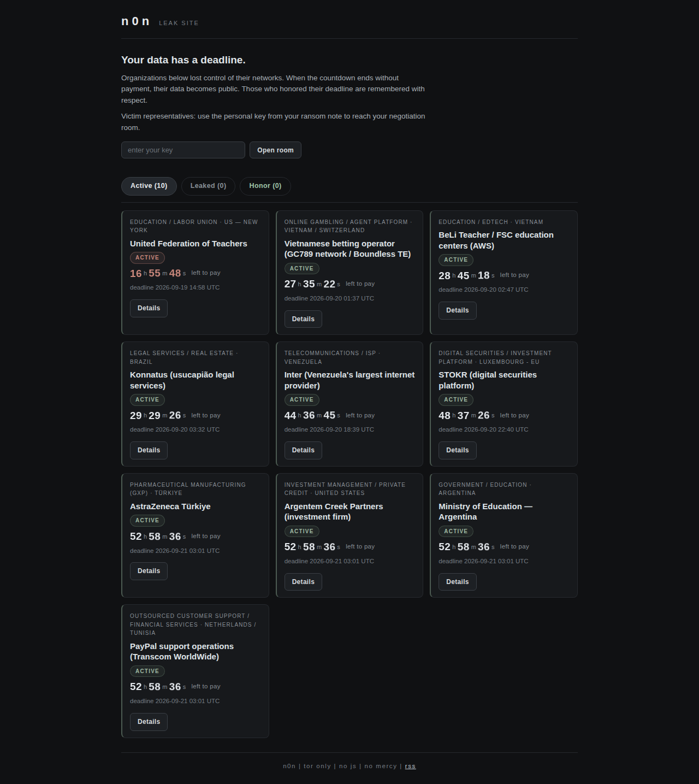Image resolution: width=699 pixels, height=784 pixels.
Task: Open the Honor (0) tab
Action: click(265, 186)
